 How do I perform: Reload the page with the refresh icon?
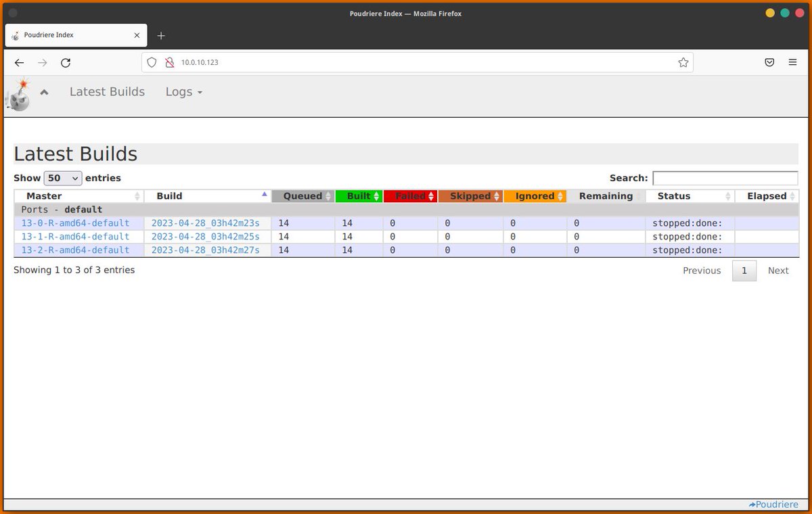tap(66, 62)
